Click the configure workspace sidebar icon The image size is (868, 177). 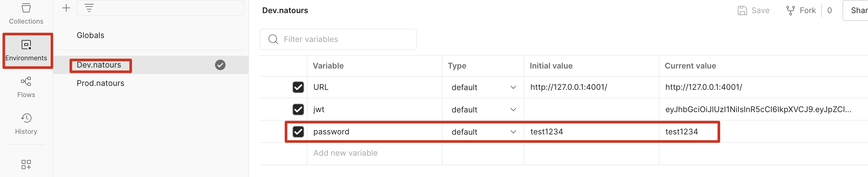click(26, 164)
